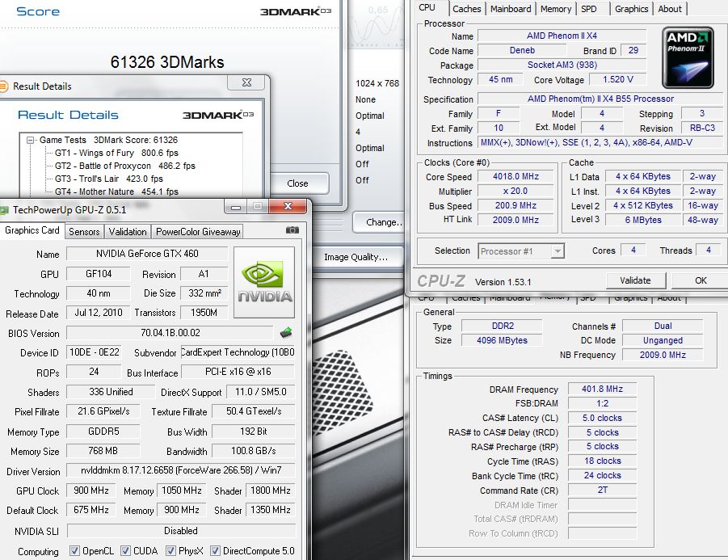Image resolution: width=728 pixels, height=560 pixels.
Task: Open the Mainboard tab in CPU-Z
Action: click(x=511, y=9)
